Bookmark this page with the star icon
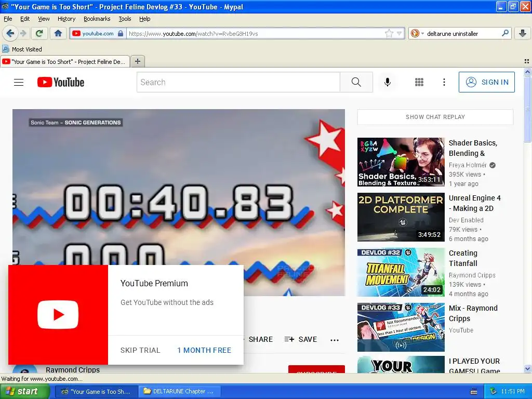 point(389,33)
